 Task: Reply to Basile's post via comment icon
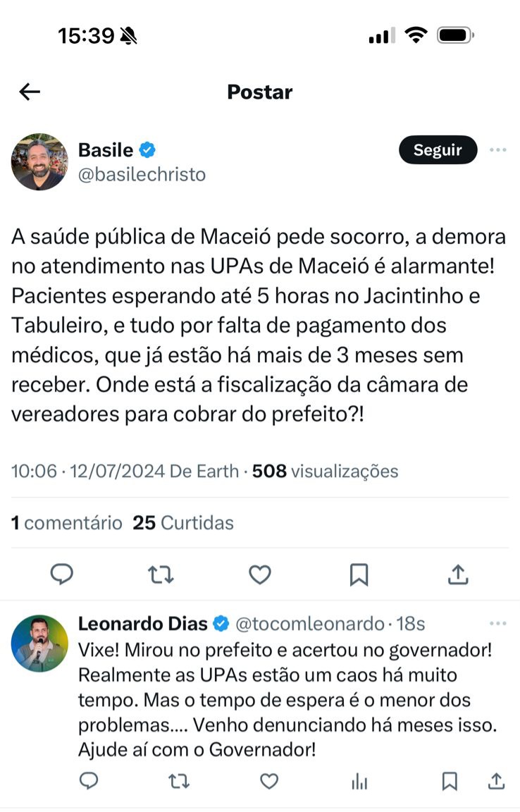[62, 575]
